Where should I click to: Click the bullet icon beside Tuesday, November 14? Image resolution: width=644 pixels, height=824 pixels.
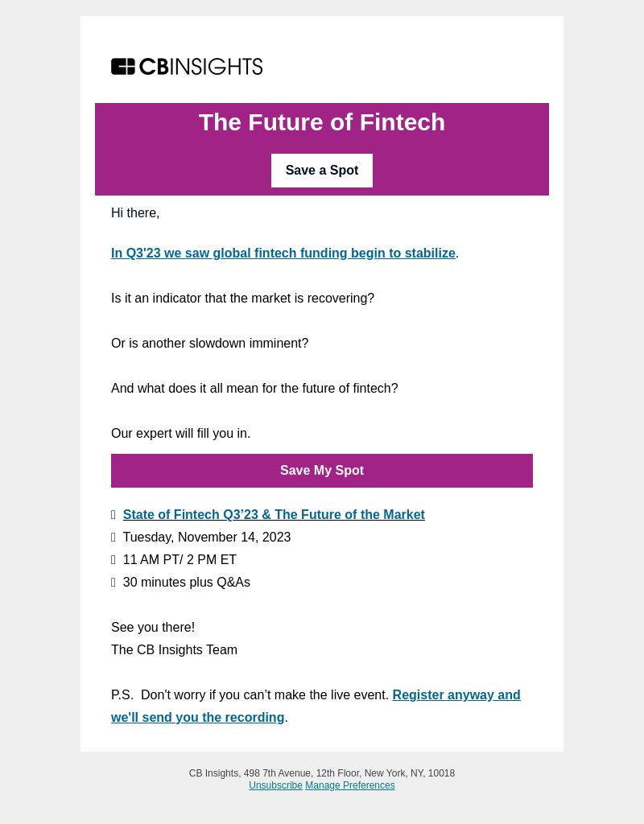(x=113, y=537)
